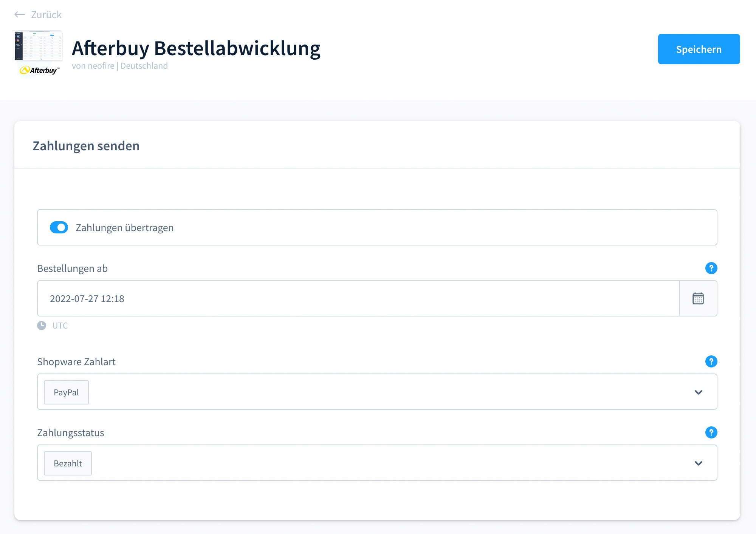The width and height of the screenshot is (756, 534).
Task: Click the Afterbuy plugin thumbnail
Action: coord(39,46)
